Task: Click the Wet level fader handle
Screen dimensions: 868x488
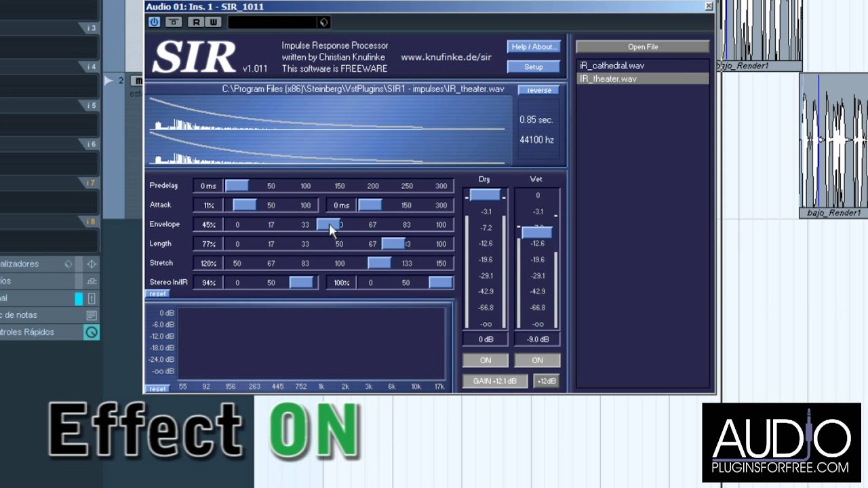Action: click(537, 232)
